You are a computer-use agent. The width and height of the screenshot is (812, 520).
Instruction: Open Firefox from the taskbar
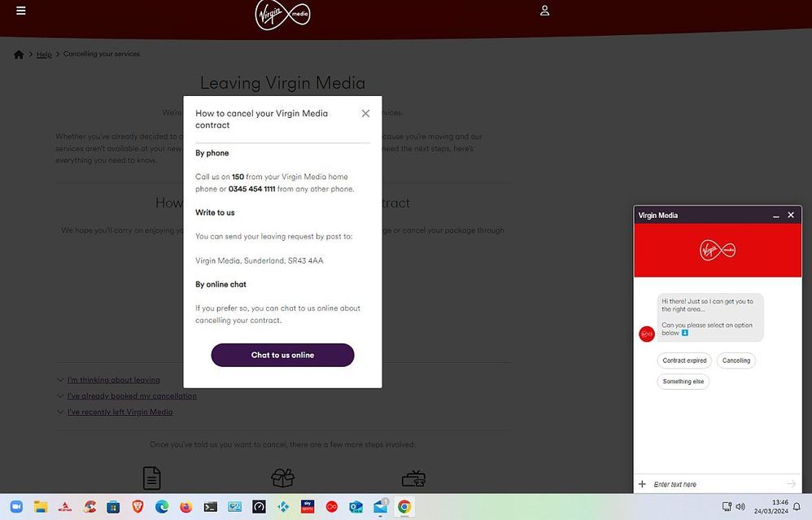(x=186, y=506)
